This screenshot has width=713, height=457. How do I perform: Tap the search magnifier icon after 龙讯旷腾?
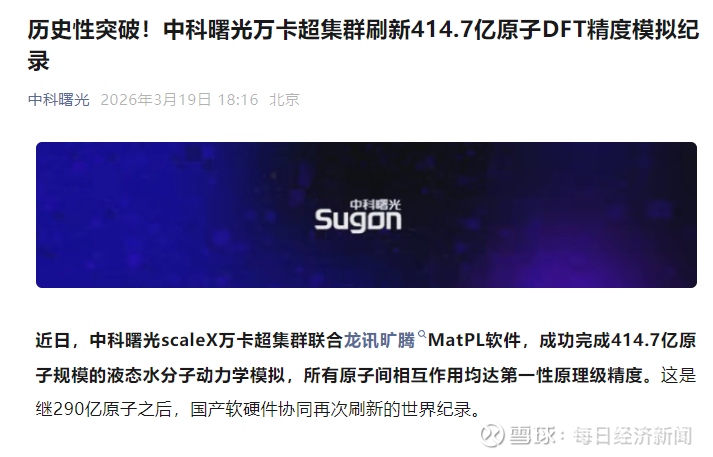(x=422, y=335)
